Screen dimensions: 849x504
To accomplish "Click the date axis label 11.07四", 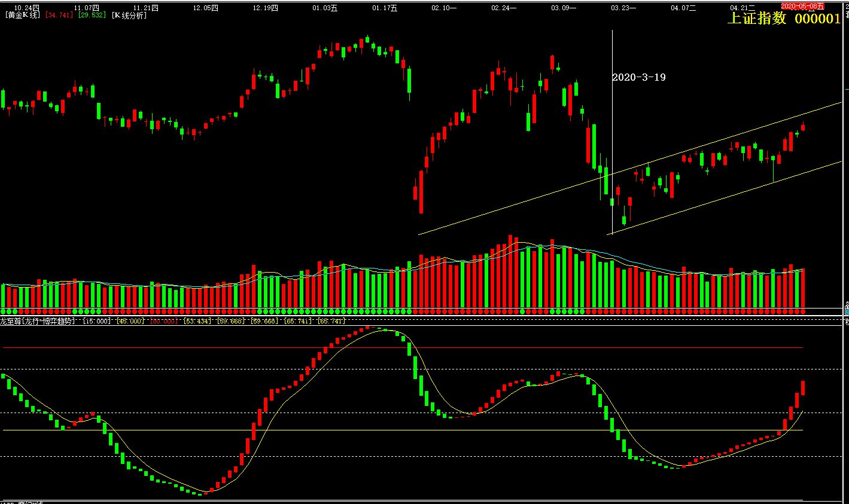I will 87,8.
